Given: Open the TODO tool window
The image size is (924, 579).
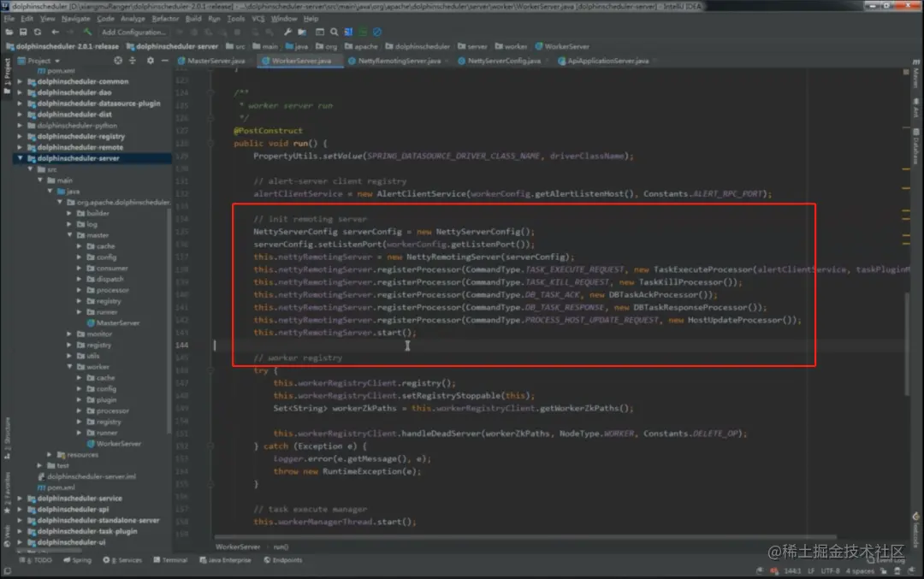Looking at the screenshot, I should pos(37,560).
